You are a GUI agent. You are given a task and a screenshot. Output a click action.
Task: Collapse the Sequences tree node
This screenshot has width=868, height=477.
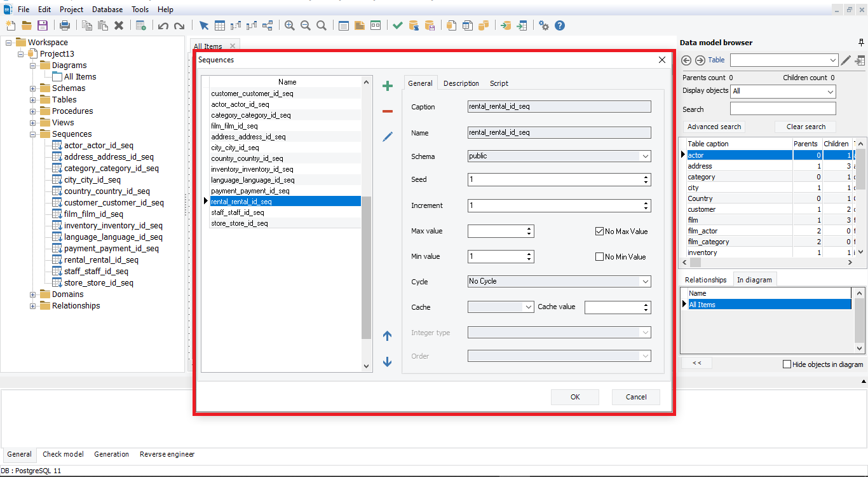[x=32, y=134]
